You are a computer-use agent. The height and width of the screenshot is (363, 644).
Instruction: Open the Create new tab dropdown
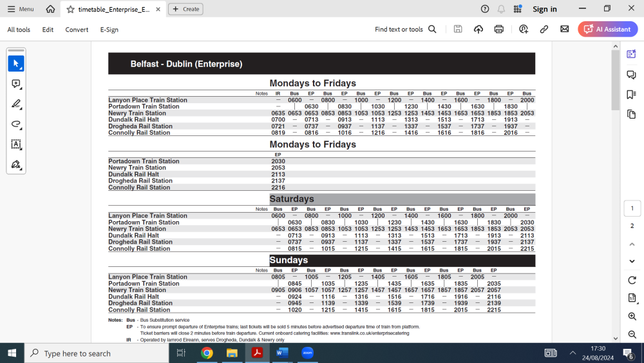click(x=185, y=9)
